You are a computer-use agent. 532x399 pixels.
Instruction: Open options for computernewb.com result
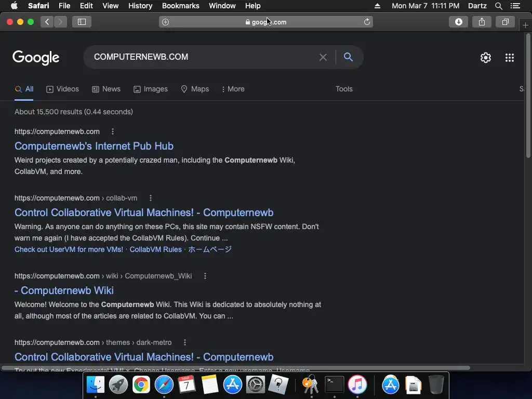(113, 131)
